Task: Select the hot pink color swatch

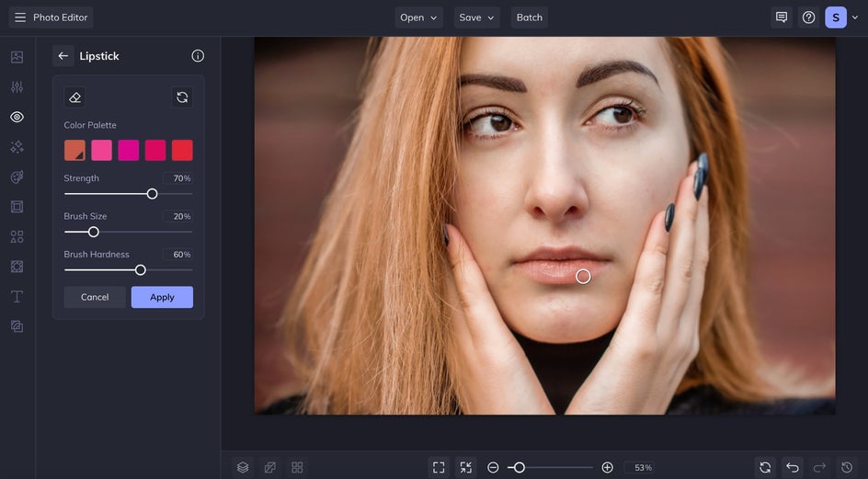Action: pos(101,150)
